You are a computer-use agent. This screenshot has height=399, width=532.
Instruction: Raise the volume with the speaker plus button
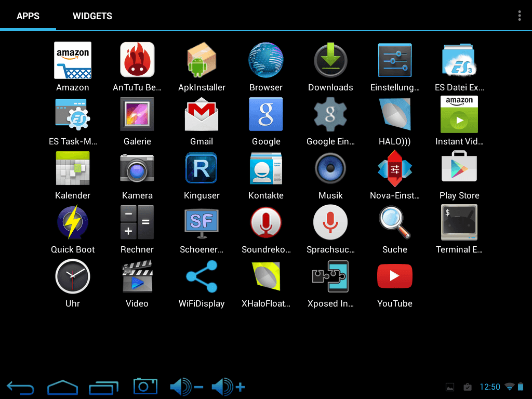click(228, 387)
